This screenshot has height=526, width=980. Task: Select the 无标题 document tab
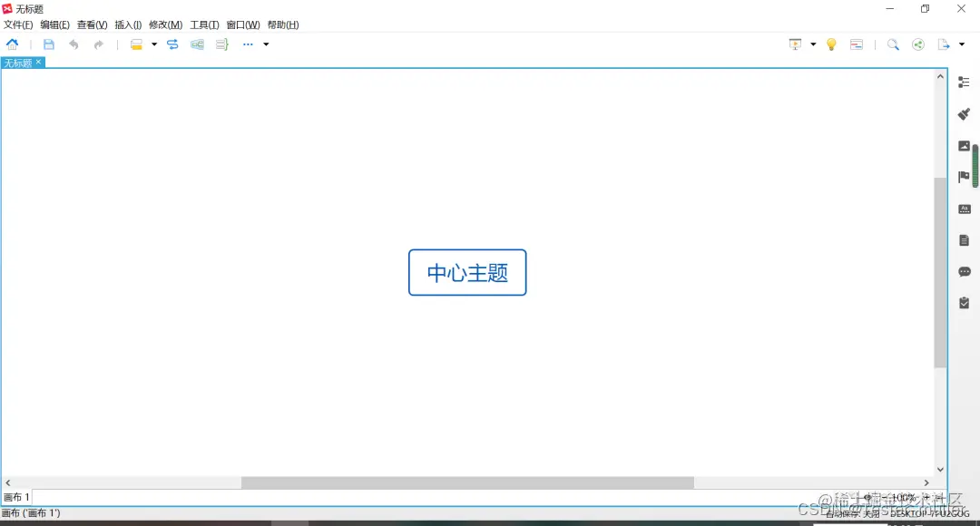[x=20, y=62]
